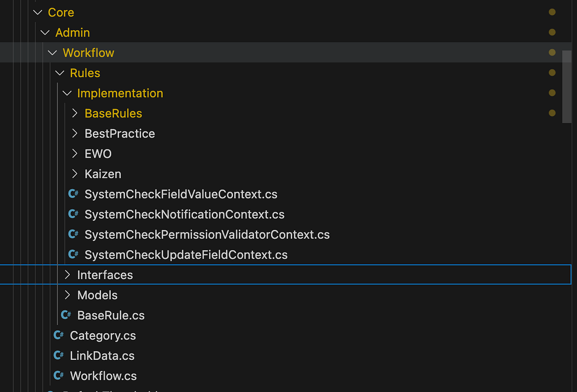Click the modified indicator dot beside Rules

click(x=552, y=73)
